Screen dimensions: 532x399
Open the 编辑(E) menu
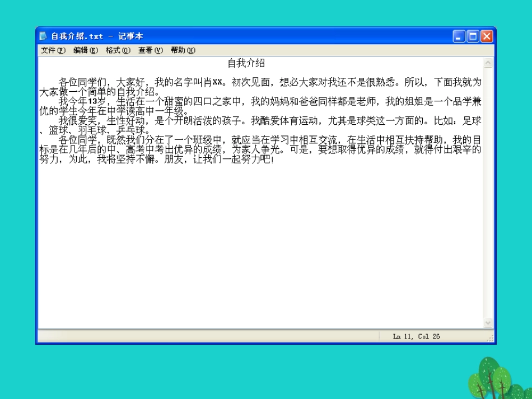point(86,50)
